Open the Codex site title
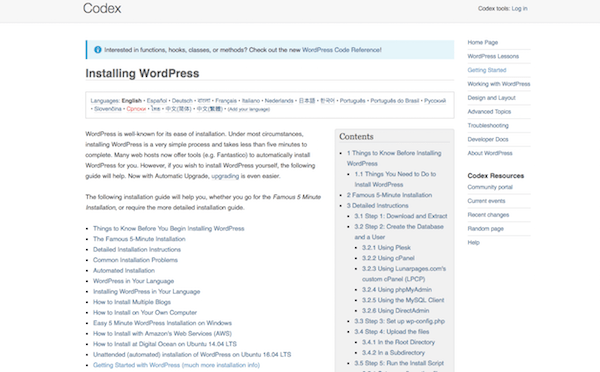 [102, 8]
